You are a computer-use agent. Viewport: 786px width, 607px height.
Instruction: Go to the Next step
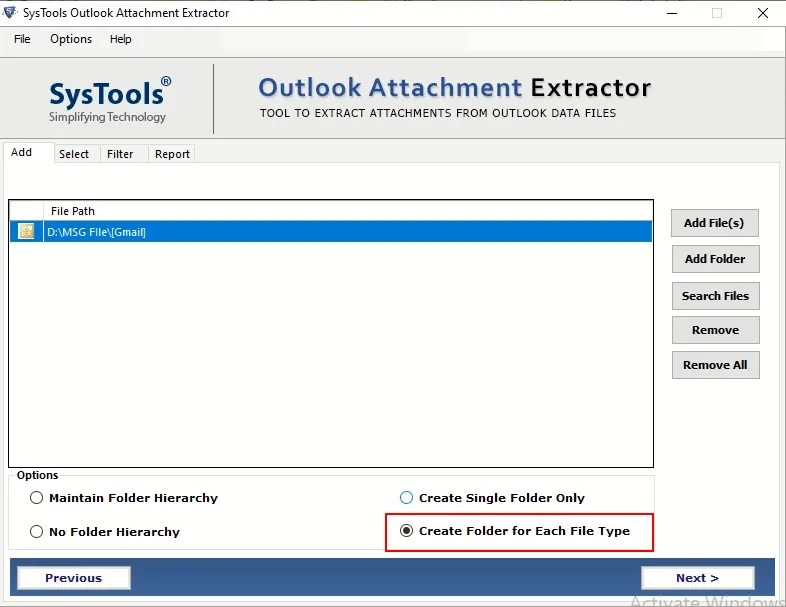click(698, 578)
